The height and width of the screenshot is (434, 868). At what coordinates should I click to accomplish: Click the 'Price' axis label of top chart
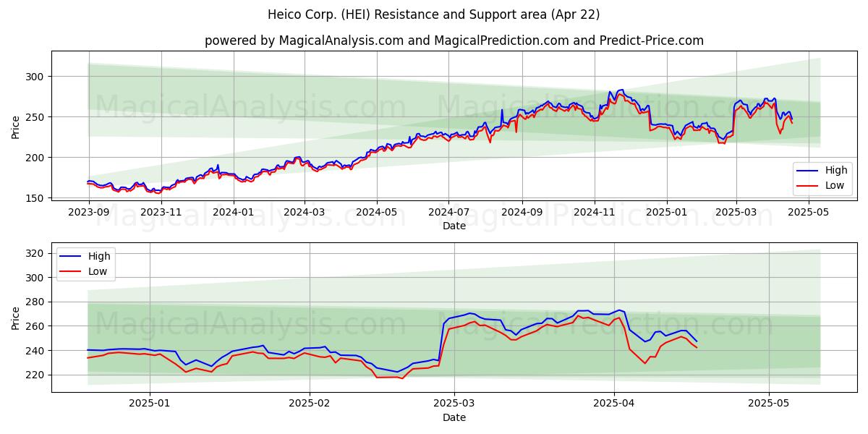[x=16, y=127]
